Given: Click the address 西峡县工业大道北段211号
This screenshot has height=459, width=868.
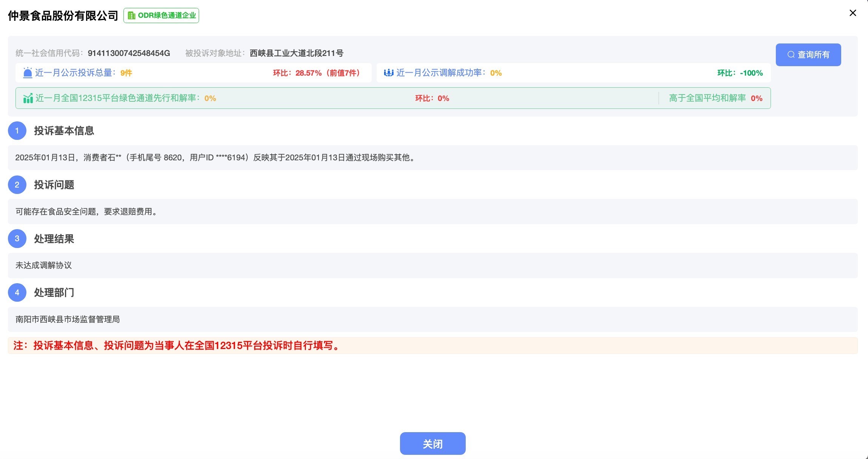Looking at the screenshot, I should [x=296, y=53].
